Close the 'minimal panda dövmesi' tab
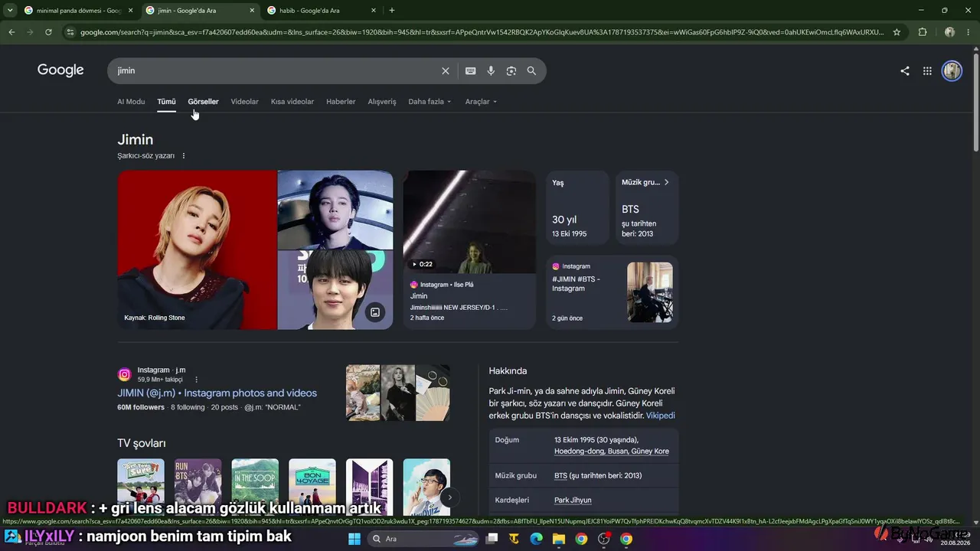Screen dimensions: 980x551 [130, 11]
